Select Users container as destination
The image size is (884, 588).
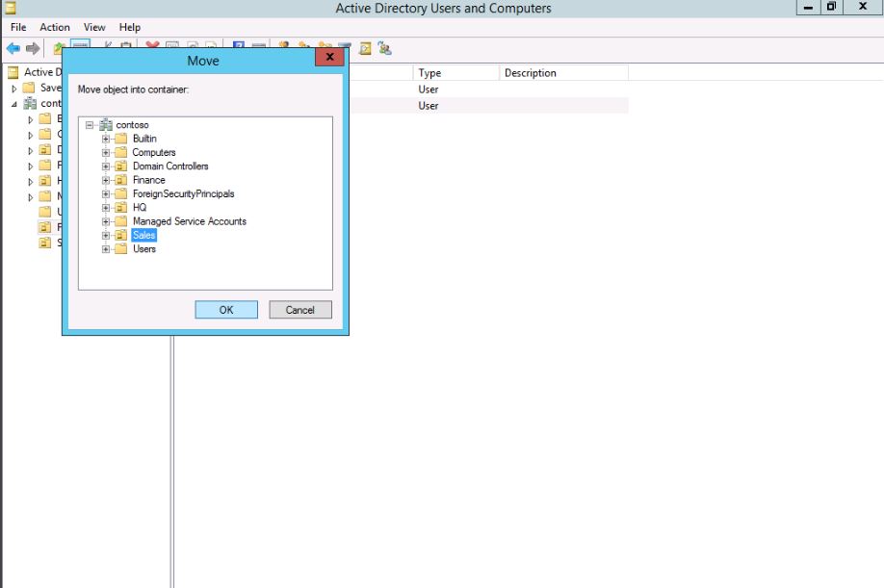point(143,249)
